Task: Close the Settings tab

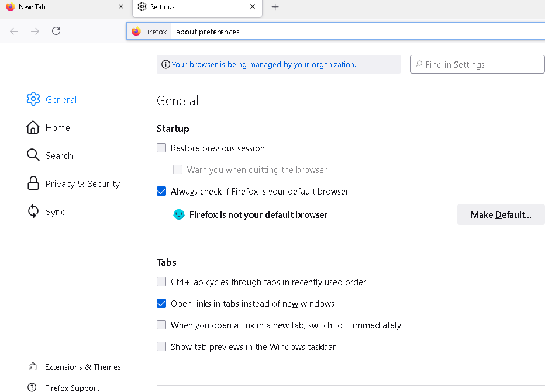Action: (253, 6)
